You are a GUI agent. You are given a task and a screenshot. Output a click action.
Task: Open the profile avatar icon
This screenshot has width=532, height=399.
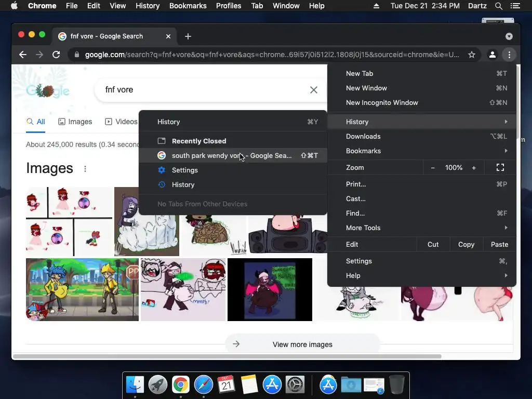(493, 55)
